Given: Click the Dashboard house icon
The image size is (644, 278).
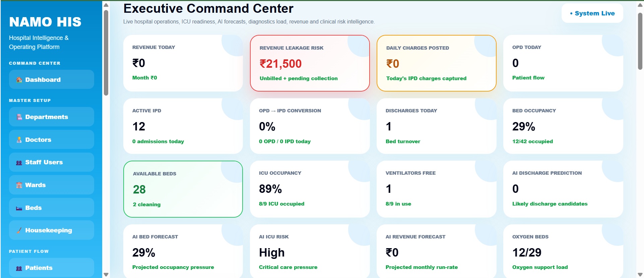Looking at the screenshot, I should [19, 80].
